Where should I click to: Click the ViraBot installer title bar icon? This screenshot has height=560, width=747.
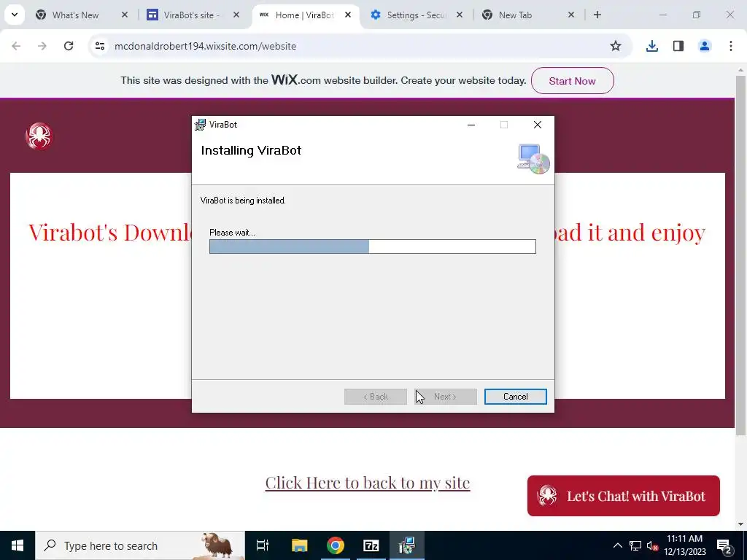point(201,125)
